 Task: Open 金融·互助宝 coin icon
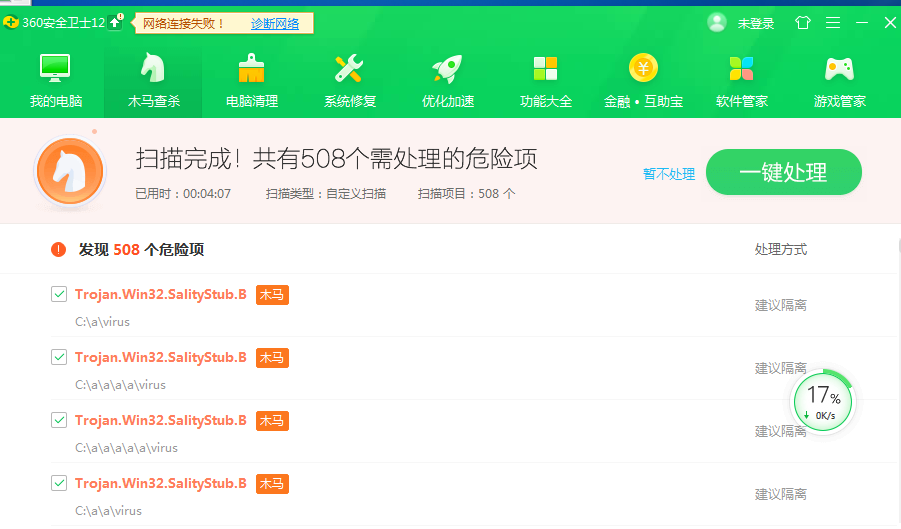tap(643, 68)
